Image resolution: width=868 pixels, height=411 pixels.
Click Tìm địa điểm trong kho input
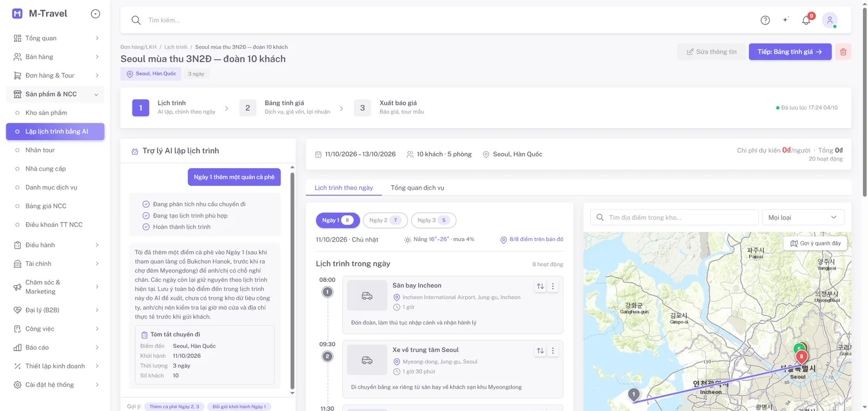[x=674, y=217]
